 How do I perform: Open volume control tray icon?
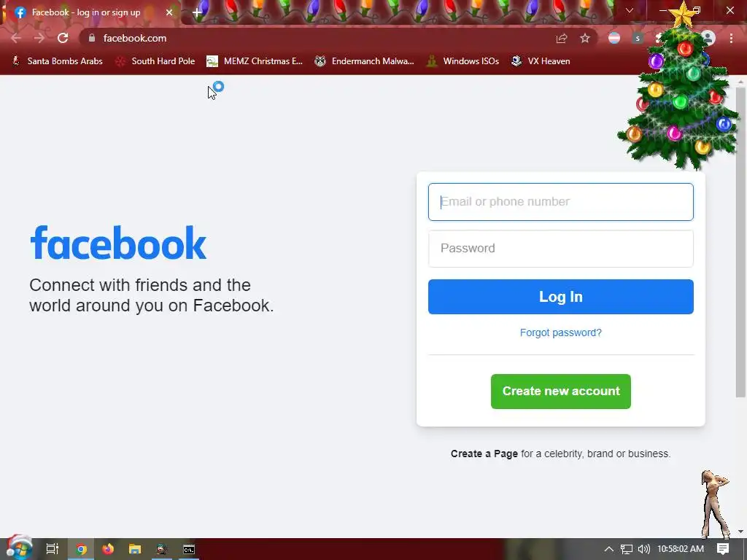[x=643, y=549]
